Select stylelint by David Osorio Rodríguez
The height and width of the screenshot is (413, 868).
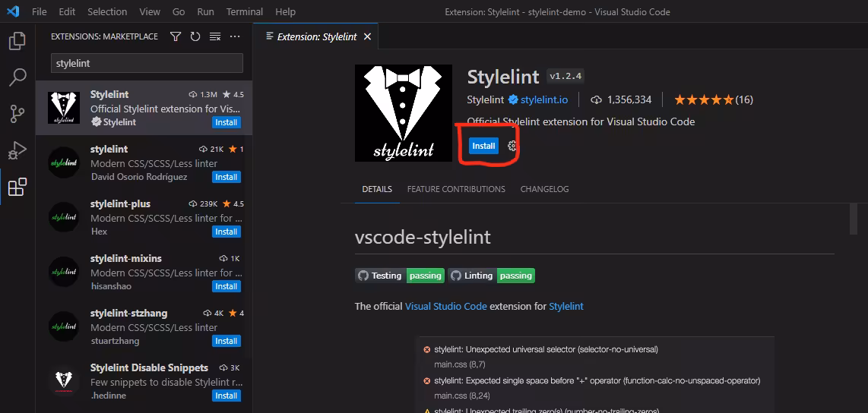tap(144, 162)
